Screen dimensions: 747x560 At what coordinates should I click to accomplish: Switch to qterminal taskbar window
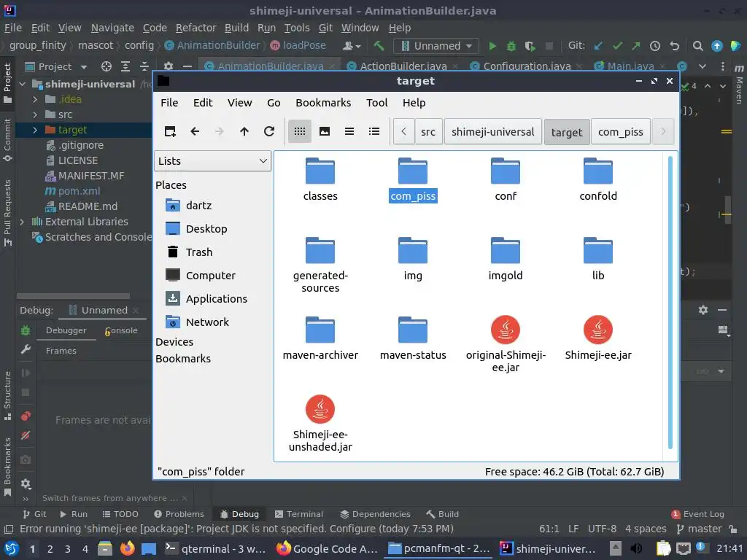point(215,548)
